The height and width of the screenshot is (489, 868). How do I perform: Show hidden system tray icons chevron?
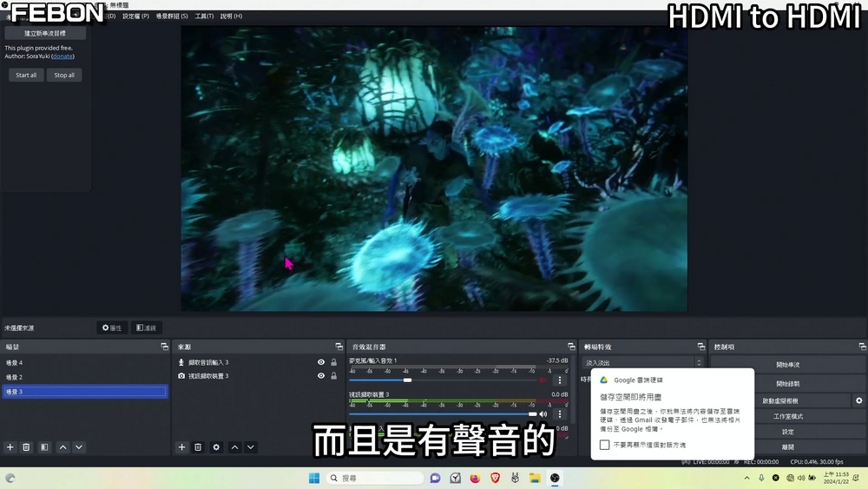(x=746, y=478)
